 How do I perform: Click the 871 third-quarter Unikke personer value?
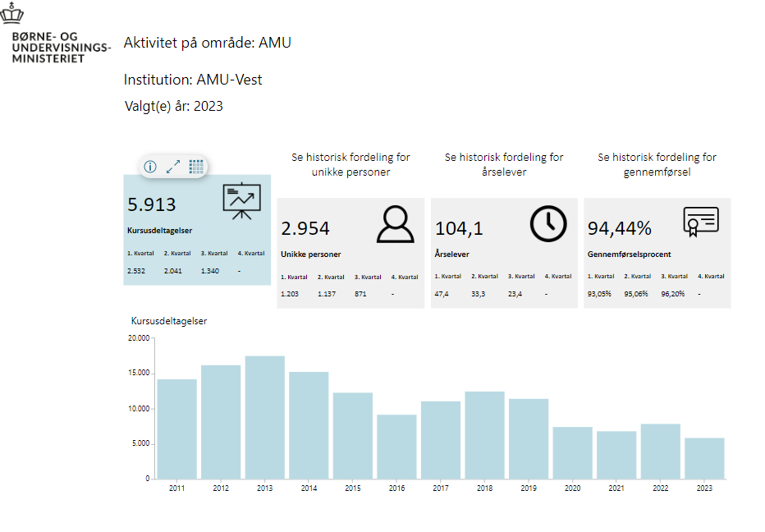pyautogui.click(x=360, y=294)
